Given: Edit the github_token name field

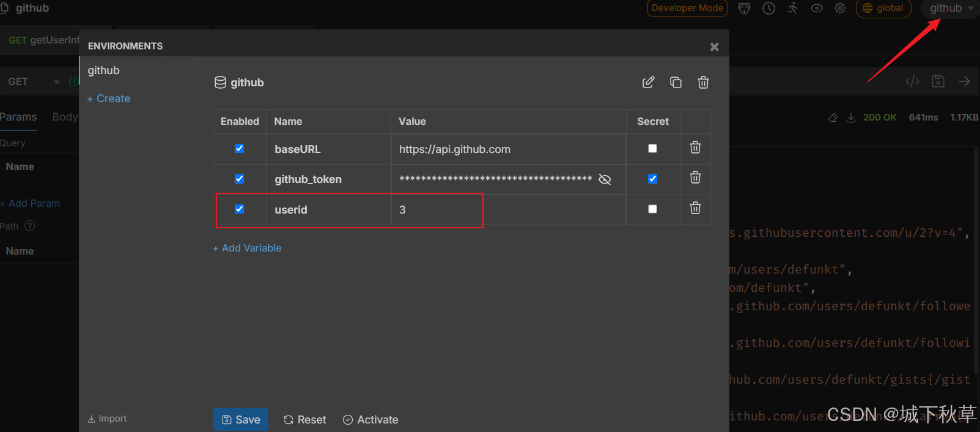Looking at the screenshot, I should point(328,179).
